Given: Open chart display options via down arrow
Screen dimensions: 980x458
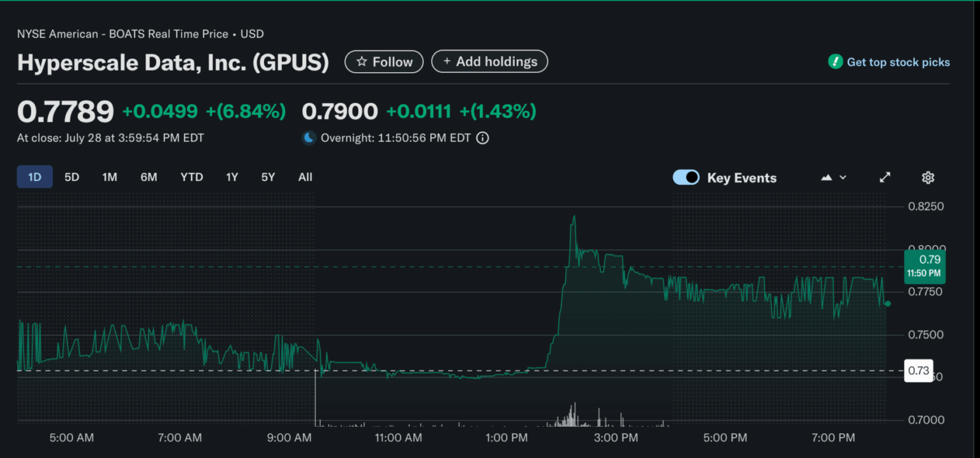Looking at the screenshot, I should coord(843,177).
